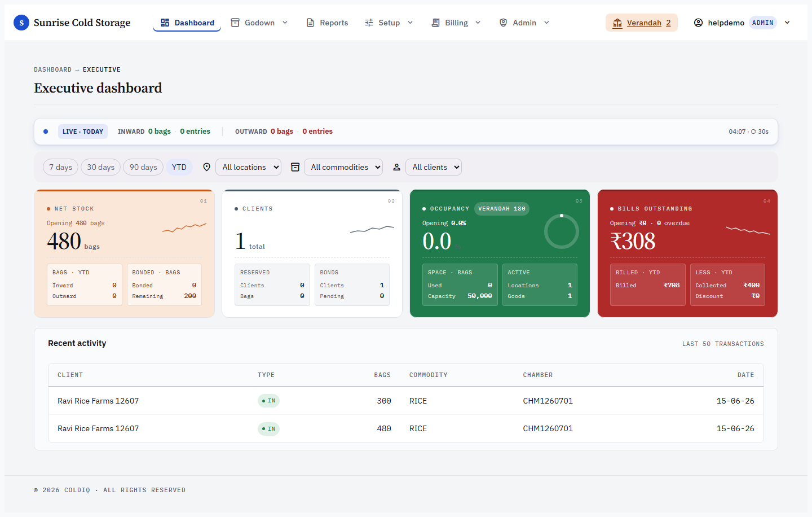Screen dimensions: 812x517
Task: Click the helpdemo user avatar icon
Action: point(698,23)
